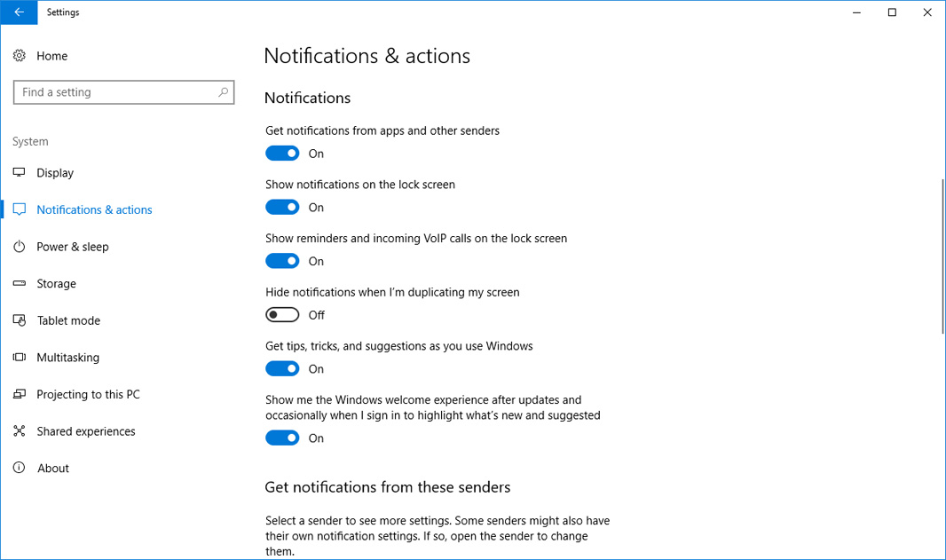Click the Projecting to this PC icon
Screen dimensions: 946x560
[x=20, y=394]
